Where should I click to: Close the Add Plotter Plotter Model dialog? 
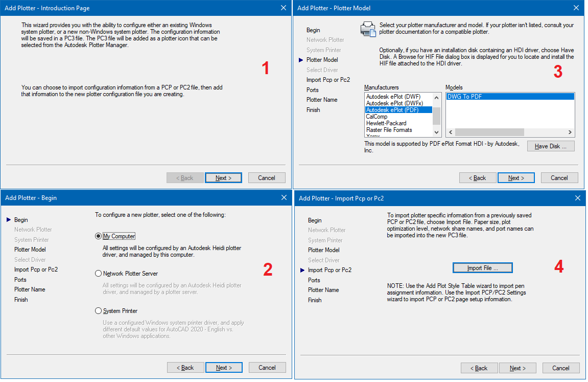coord(576,8)
